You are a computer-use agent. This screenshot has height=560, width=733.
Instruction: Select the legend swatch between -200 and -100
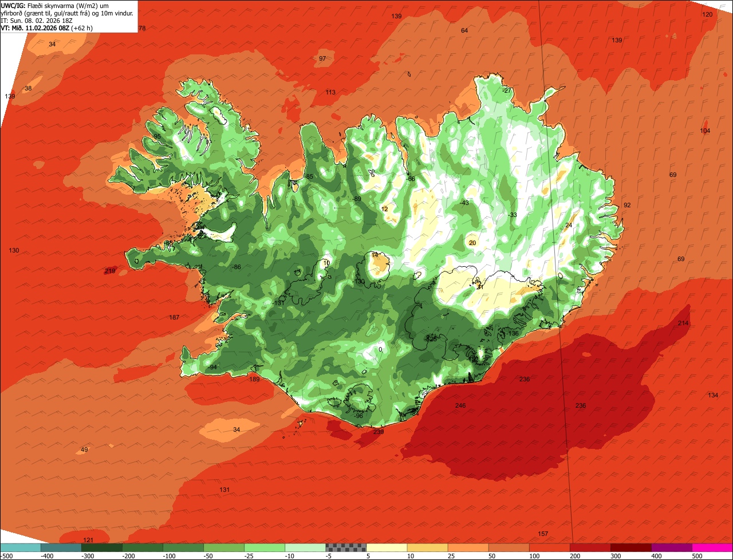[143, 547]
